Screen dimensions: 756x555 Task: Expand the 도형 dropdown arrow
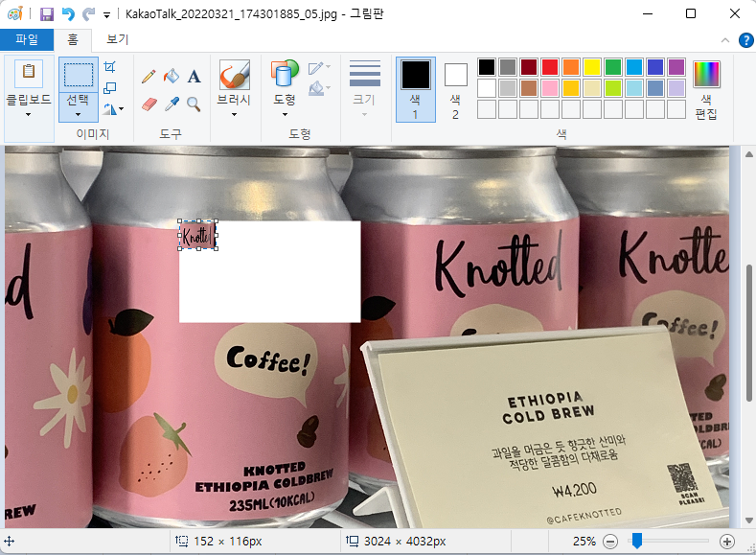(x=285, y=115)
